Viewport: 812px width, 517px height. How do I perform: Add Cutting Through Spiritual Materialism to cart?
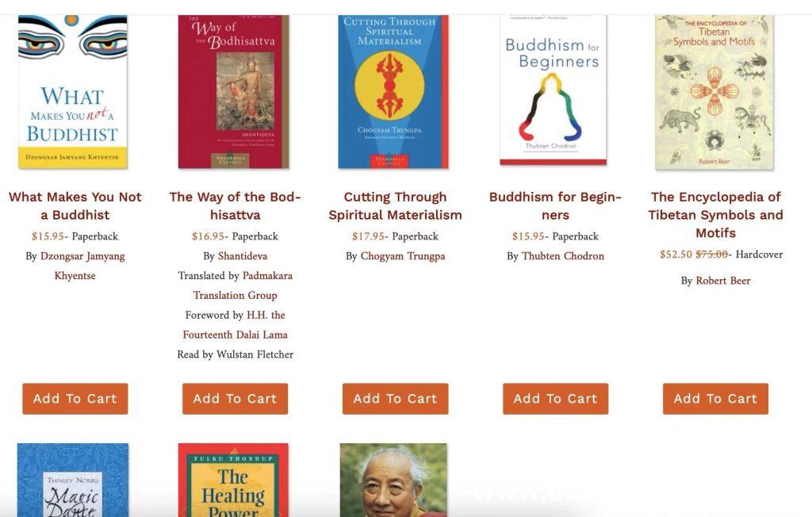pyautogui.click(x=395, y=399)
